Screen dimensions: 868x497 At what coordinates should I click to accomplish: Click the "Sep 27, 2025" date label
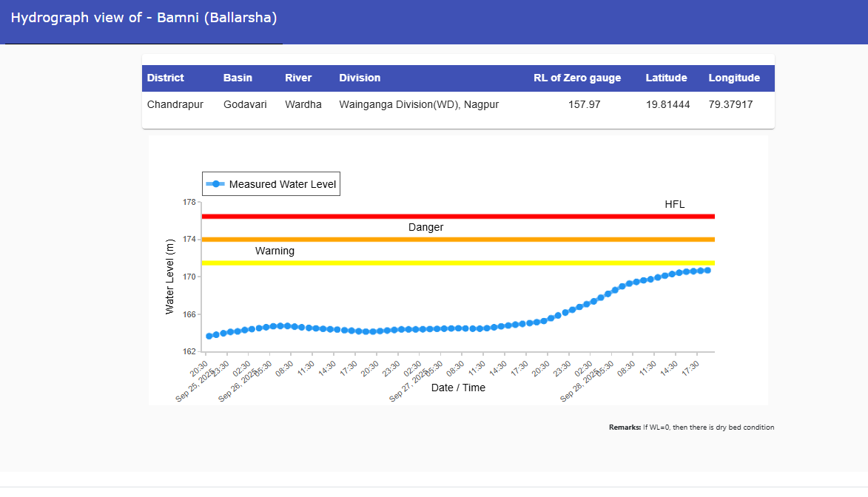[x=408, y=386]
